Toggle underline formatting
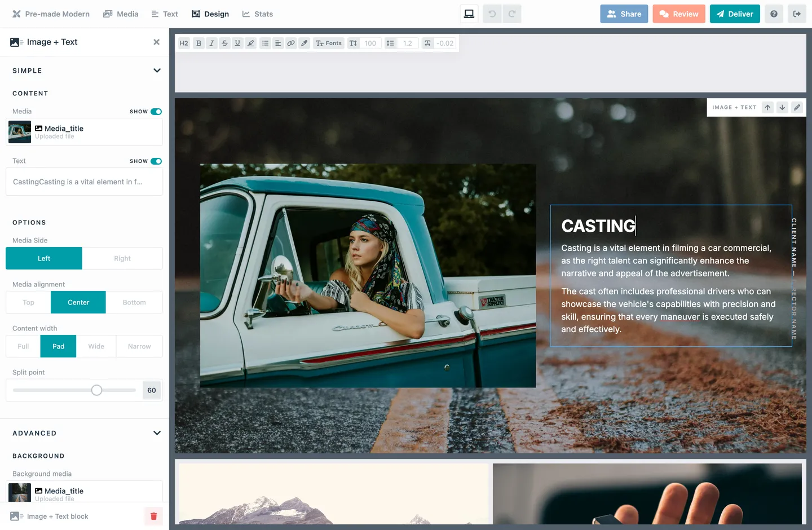The width and height of the screenshot is (812, 530). (237, 43)
